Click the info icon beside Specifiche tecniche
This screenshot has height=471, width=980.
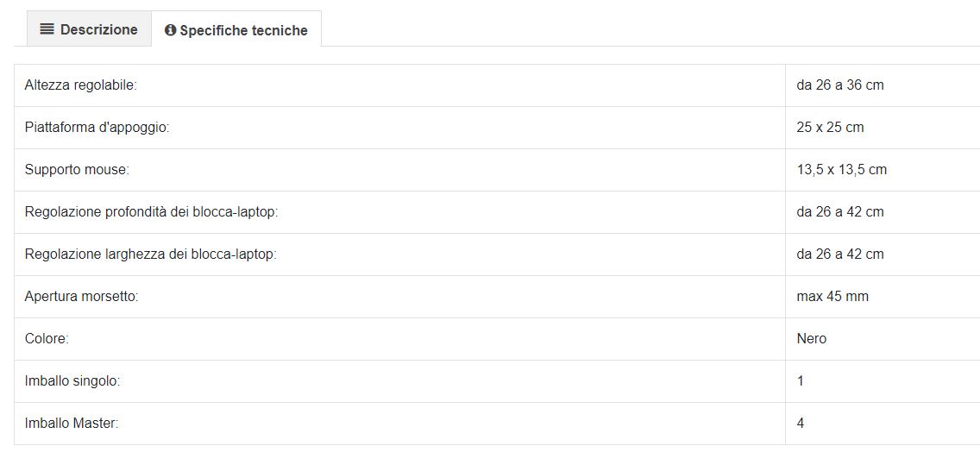tap(170, 30)
